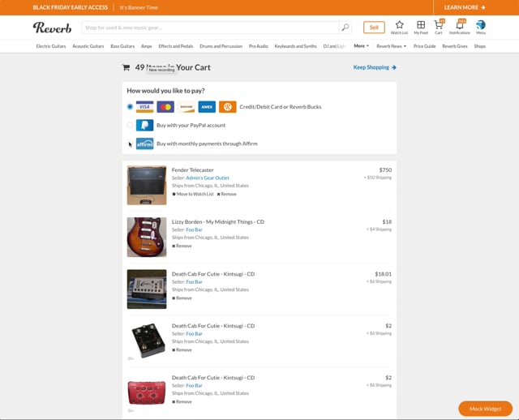The width and height of the screenshot is (519, 420).
Task: Open the Notifications bell icon
Action: (x=460, y=25)
